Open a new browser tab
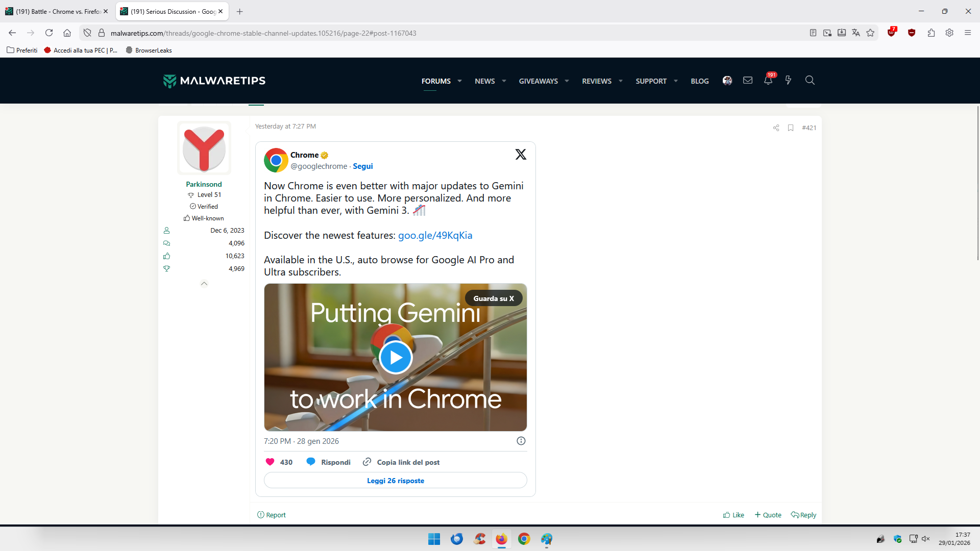980x551 pixels. point(240,11)
